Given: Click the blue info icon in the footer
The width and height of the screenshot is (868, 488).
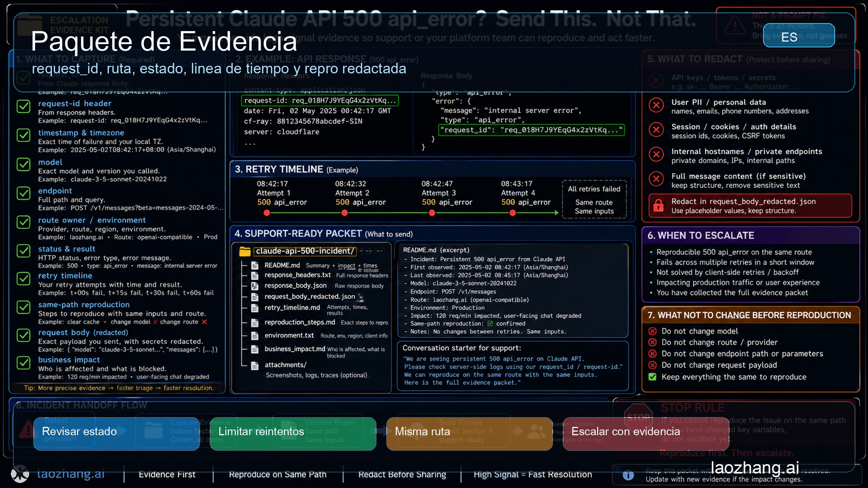Looking at the screenshot, I should 628,475.
